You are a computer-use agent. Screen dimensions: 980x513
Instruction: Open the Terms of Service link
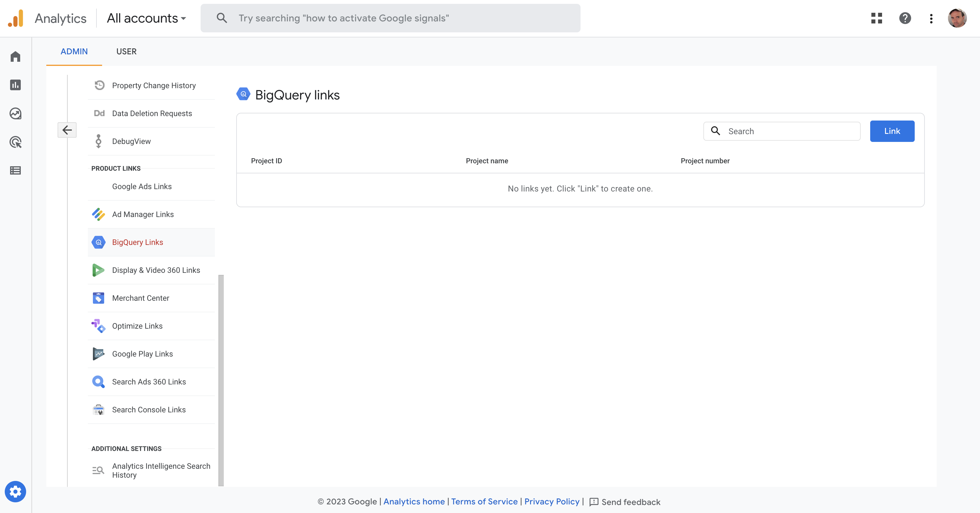coord(484,502)
